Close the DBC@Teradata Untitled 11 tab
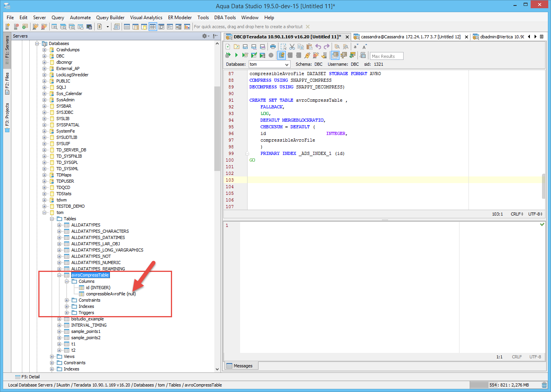The height and width of the screenshot is (392, 551). tap(347, 37)
